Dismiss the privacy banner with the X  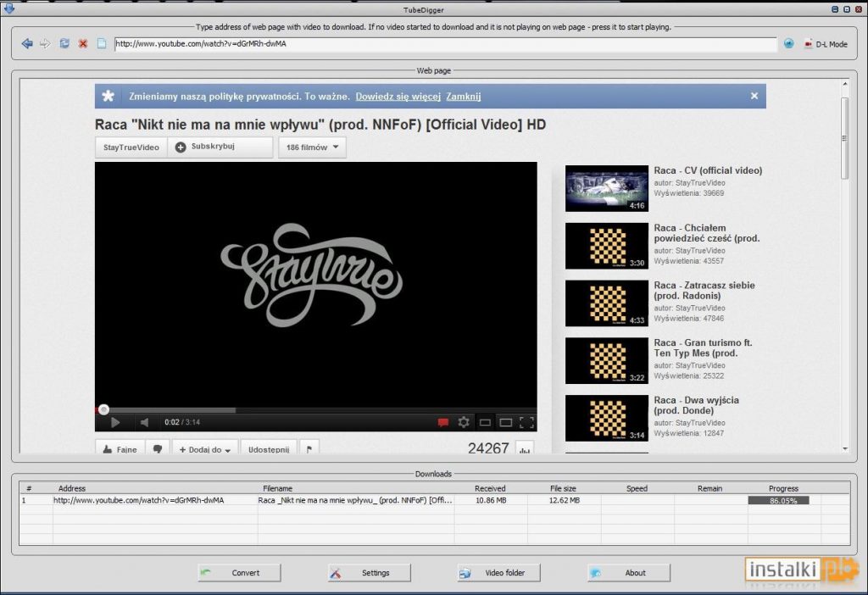[754, 96]
